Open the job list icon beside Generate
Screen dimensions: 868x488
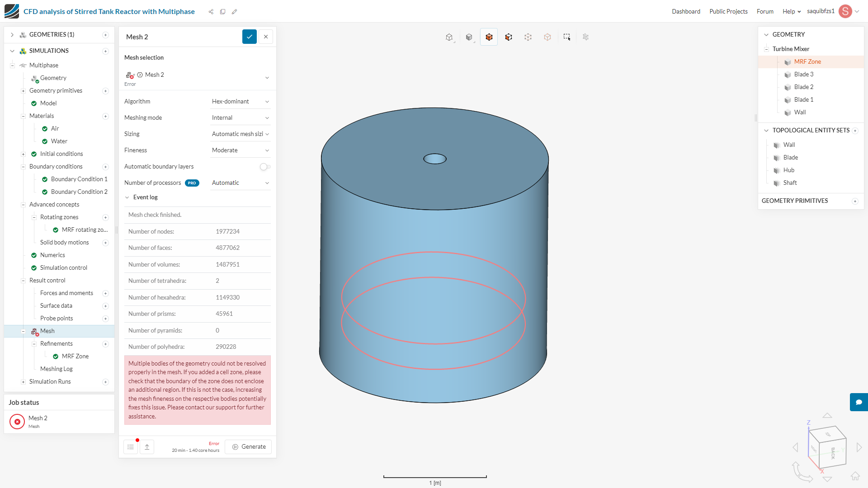[131, 447]
